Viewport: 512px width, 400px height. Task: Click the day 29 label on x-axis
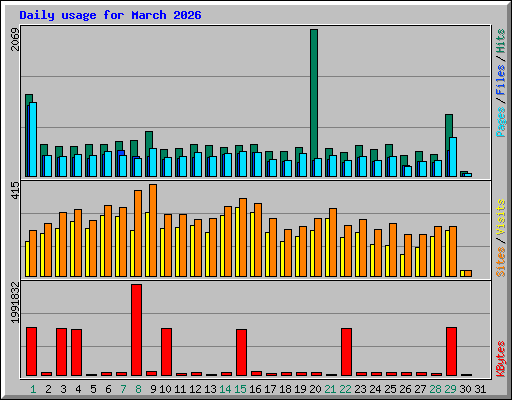(x=450, y=389)
